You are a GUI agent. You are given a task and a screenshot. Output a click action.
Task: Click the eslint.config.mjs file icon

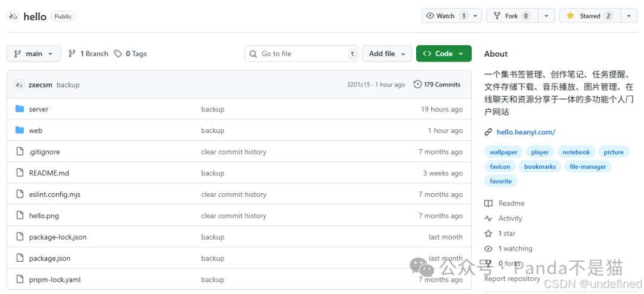[x=20, y=194]
